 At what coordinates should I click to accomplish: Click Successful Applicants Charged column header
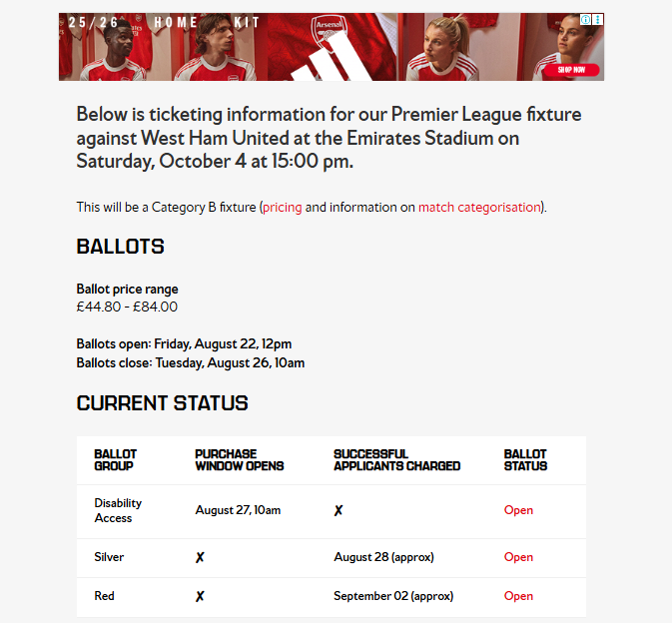coord(396,459)
